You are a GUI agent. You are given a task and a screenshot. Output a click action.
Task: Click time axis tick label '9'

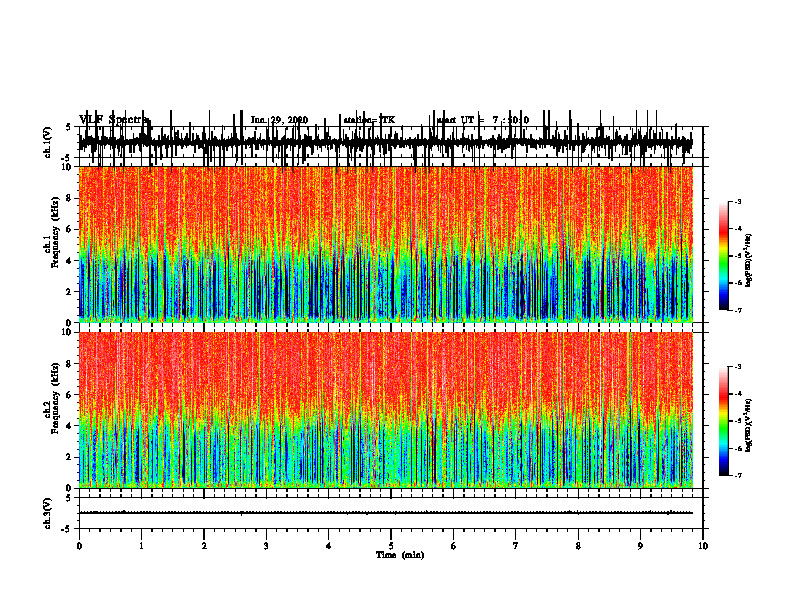(x=640, y=546)
